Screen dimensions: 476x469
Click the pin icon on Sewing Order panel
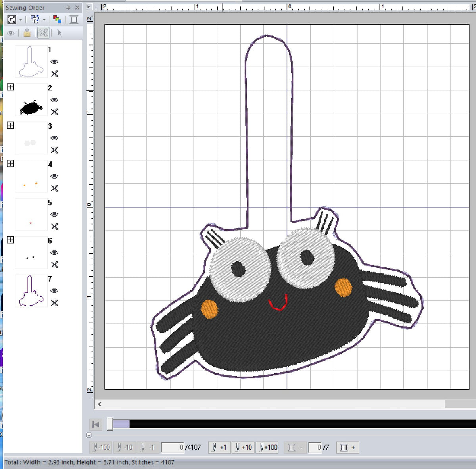(69, 8)
